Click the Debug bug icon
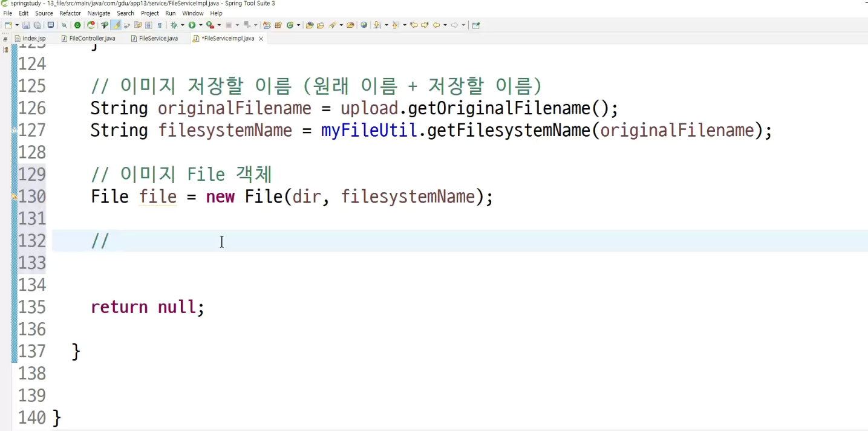Viewport: 868px width, 431px height. click(x=174, y=25)
